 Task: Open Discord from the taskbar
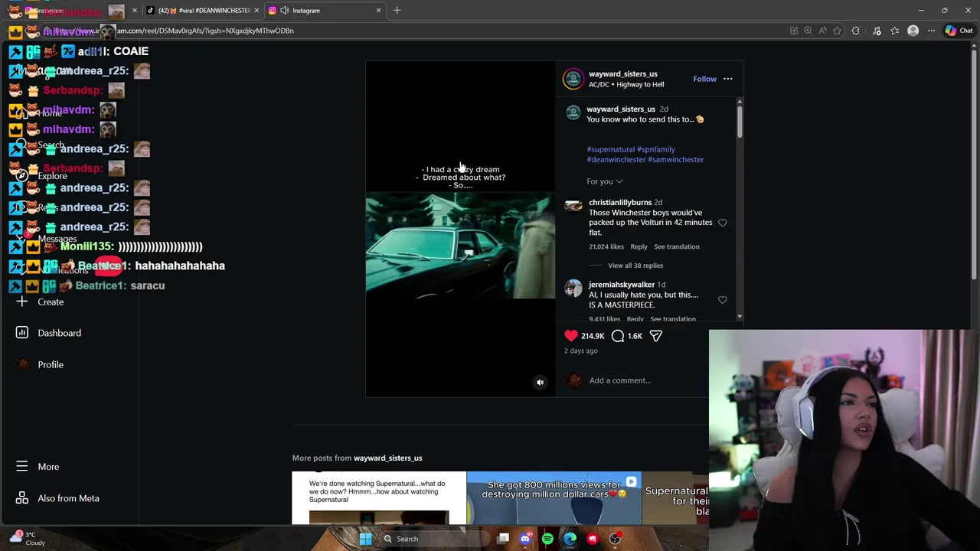(x=525, y=539)
